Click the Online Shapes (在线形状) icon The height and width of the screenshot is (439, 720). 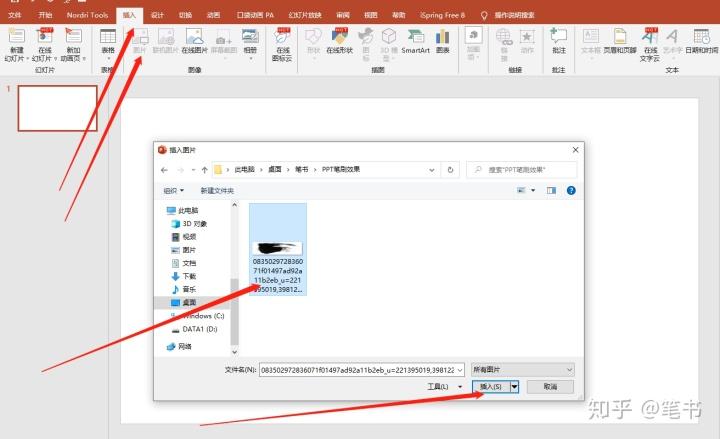[340, 37]
